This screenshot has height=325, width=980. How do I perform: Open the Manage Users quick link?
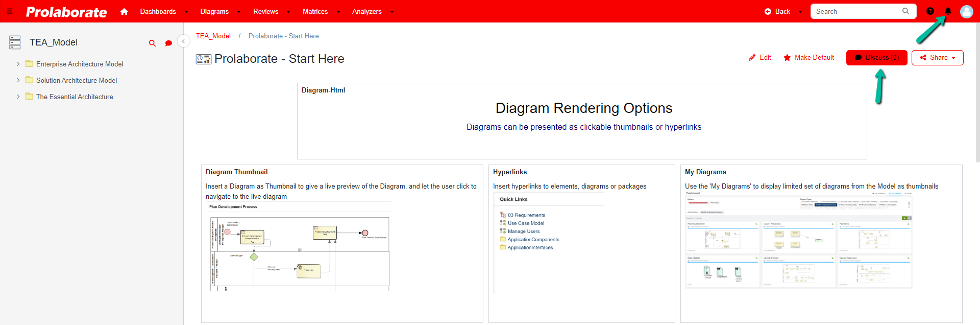click(x=523, y=231)
